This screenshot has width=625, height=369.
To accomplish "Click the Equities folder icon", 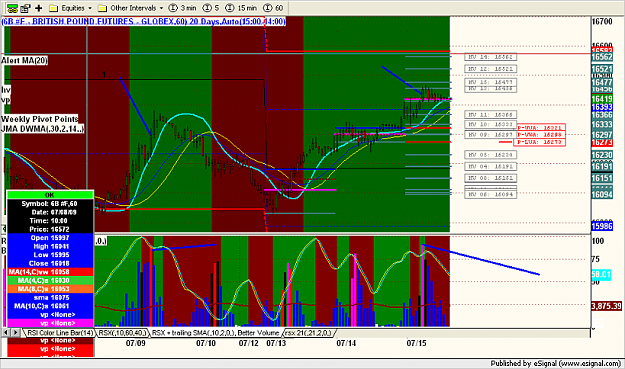I will click(x=53, y=8).
